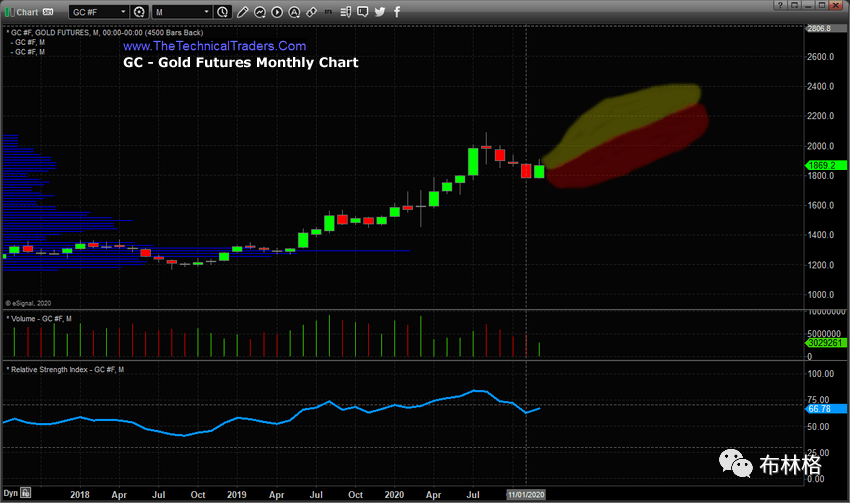Click the 11/01/2020 date marker
850x503 pixels.
526,494
